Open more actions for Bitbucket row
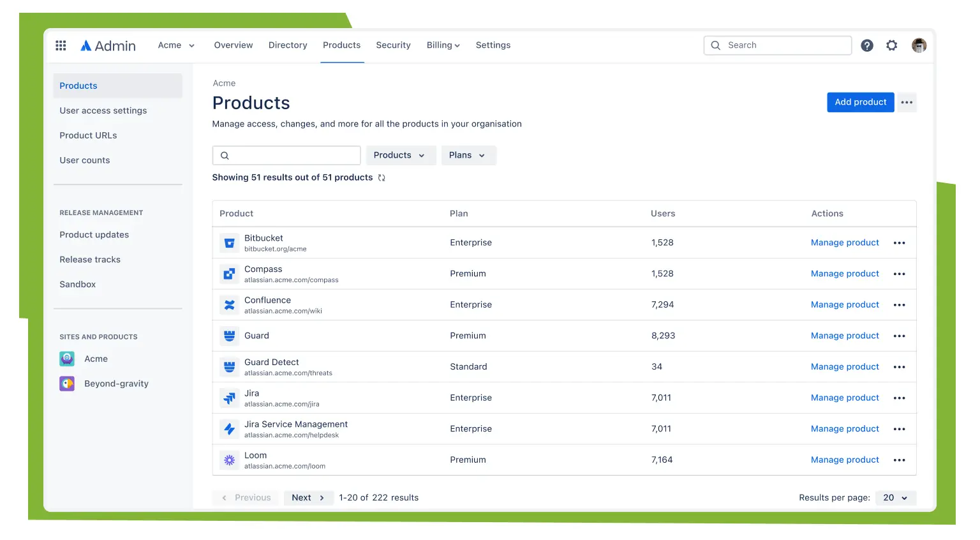This screenshot has width=980, height=540. pyautogui.click(x=900, y=243)
